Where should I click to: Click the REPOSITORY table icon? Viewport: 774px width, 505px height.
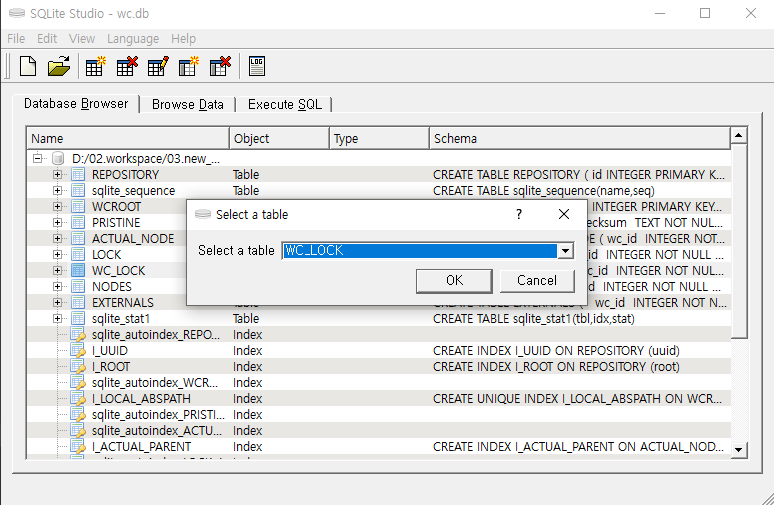(x=78, y=175)
